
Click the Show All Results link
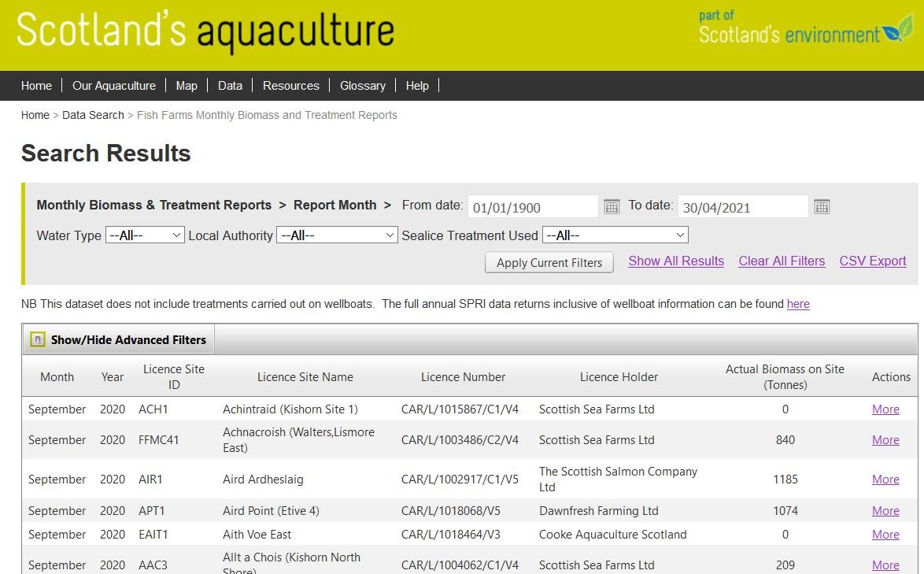pos(676,261)
